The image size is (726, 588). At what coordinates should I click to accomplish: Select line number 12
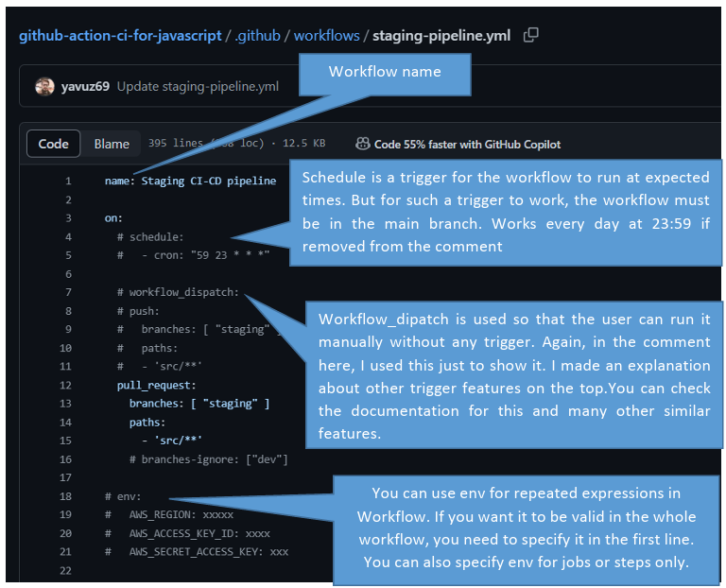click(x=66, y=385)
